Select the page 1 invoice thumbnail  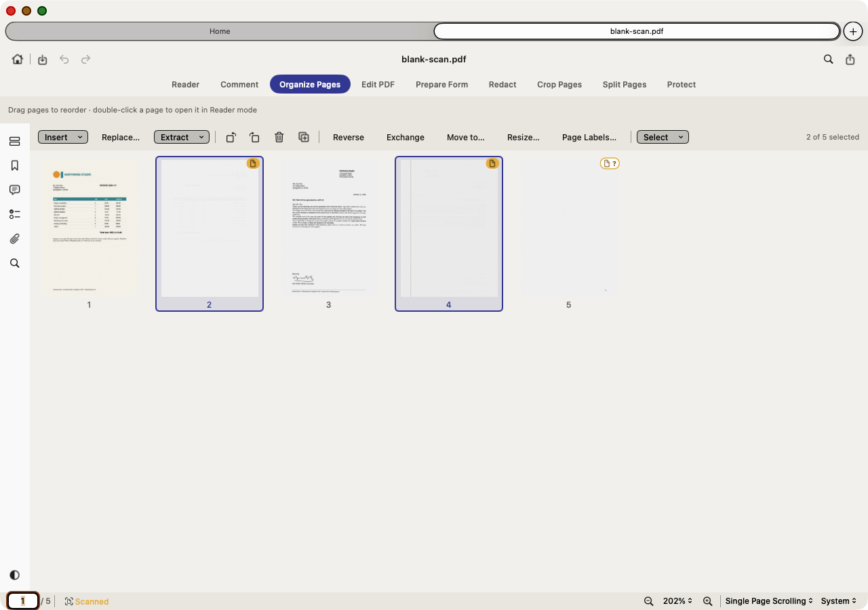click(89, 228)
